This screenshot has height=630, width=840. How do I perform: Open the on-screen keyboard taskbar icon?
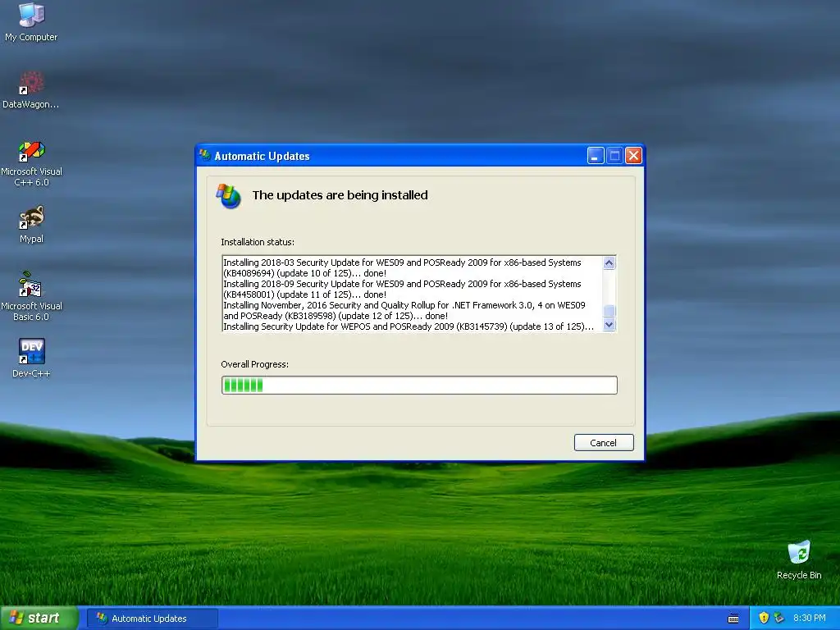point(733,619)
